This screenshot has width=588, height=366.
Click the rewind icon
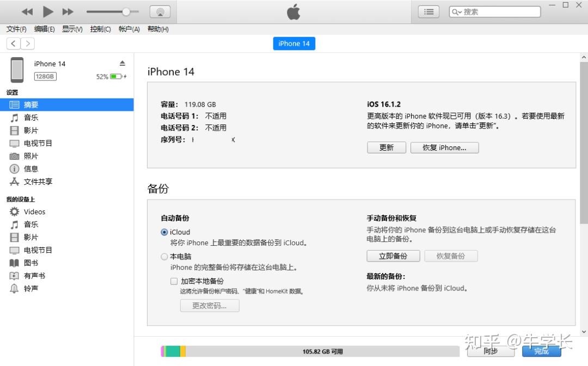pos(27,11)
